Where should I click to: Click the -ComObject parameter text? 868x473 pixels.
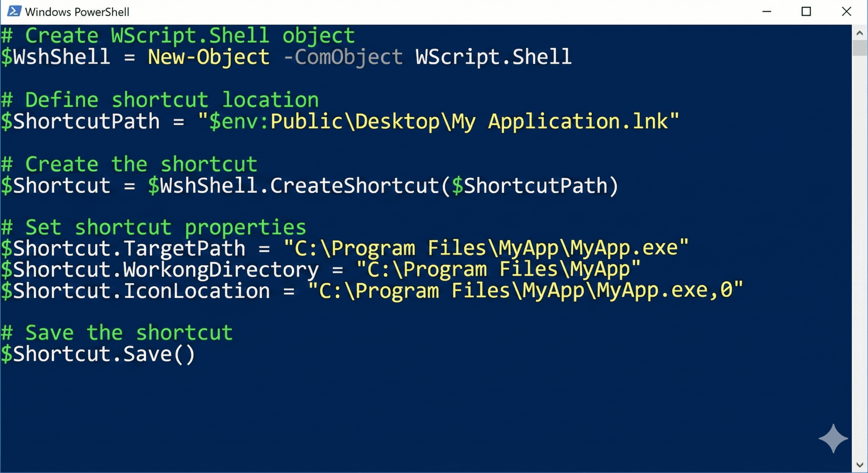point(343,57)
